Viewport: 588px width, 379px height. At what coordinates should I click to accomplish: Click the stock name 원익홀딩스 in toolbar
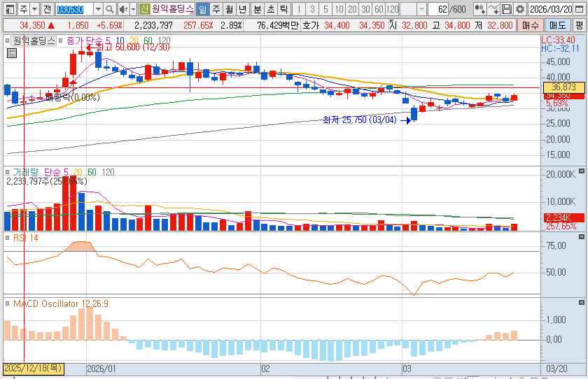tap(172, 8)
